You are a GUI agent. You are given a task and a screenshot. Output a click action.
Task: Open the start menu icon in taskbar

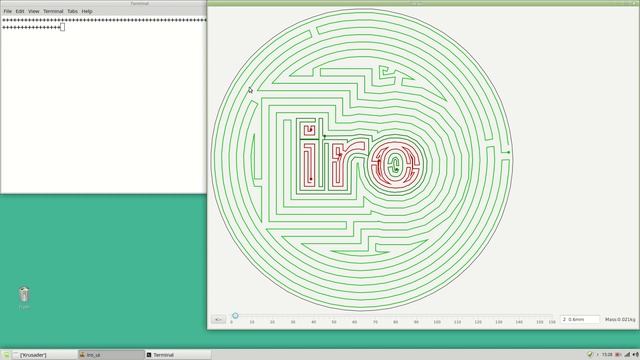(x=6, y=355)
